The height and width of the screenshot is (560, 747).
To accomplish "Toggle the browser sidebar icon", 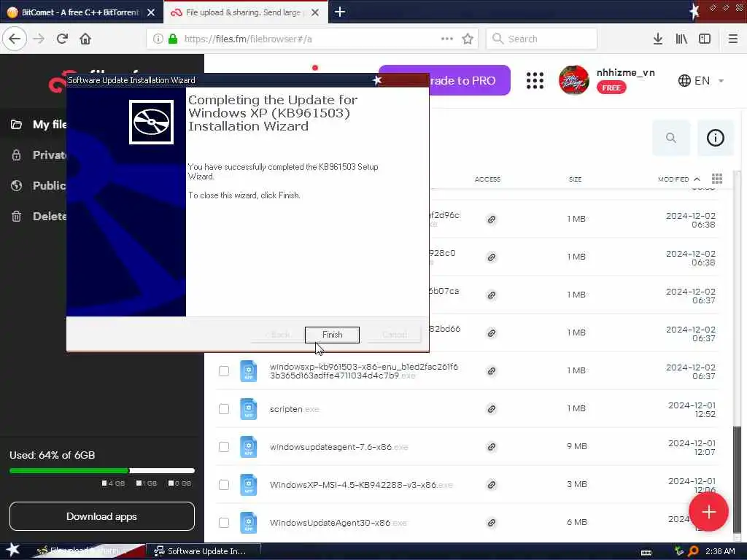I will point(705,39).
